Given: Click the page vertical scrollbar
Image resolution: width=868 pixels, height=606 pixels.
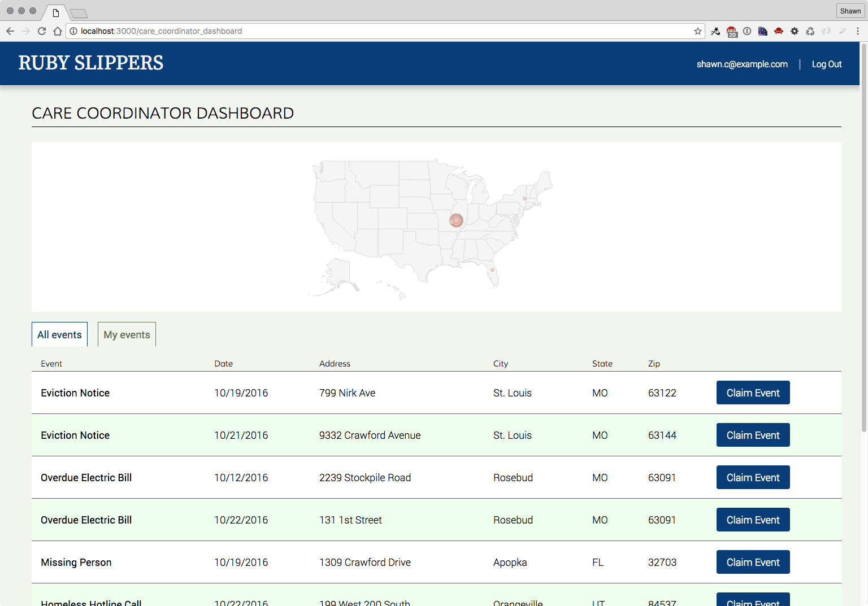Looking at the screenshot, I should pos(863,237).
